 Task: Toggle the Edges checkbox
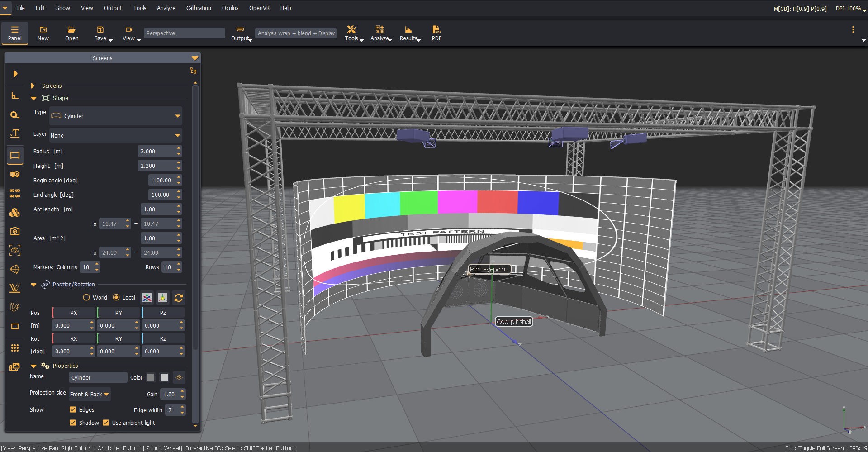[x=73, y=409]
